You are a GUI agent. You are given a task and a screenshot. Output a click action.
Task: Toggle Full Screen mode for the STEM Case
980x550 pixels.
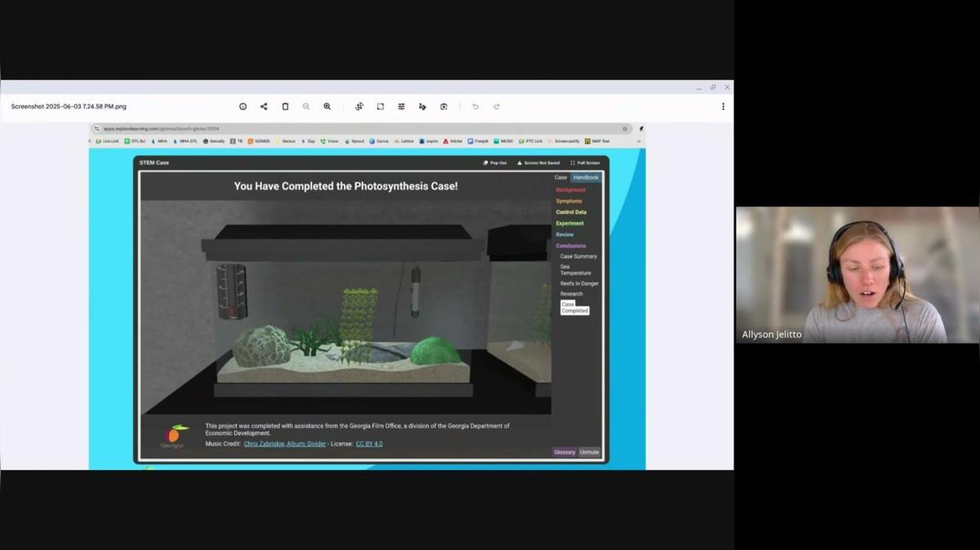point(586,163)
